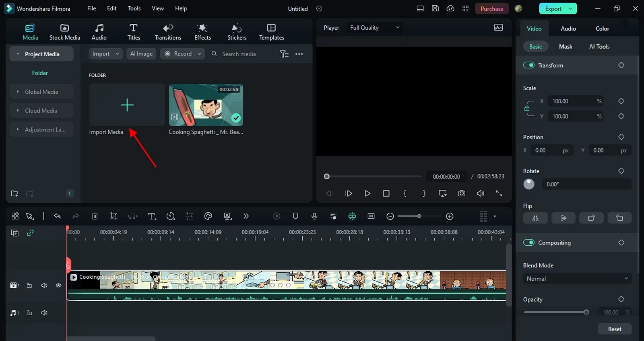This screenshot has width=644, height=341.
Task: Collapse the media sidebar with arrow button
Action: point(70,193)
